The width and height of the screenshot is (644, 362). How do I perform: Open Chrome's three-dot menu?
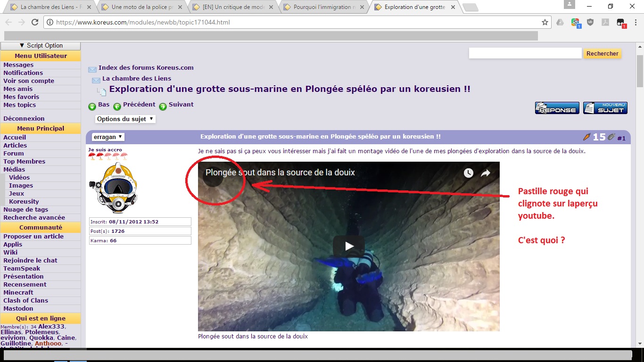point(636,22)
